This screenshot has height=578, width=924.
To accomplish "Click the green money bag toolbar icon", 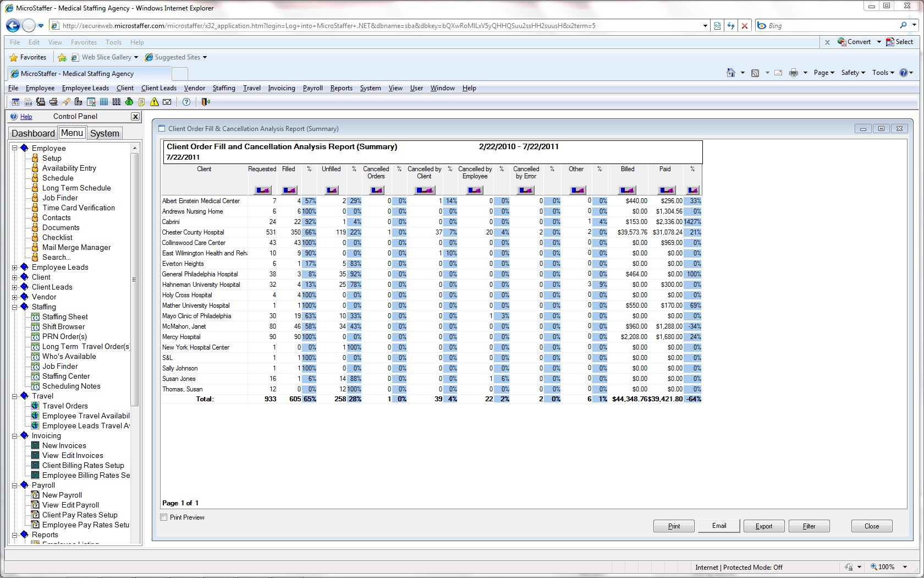I will click(x=129, y=102).
